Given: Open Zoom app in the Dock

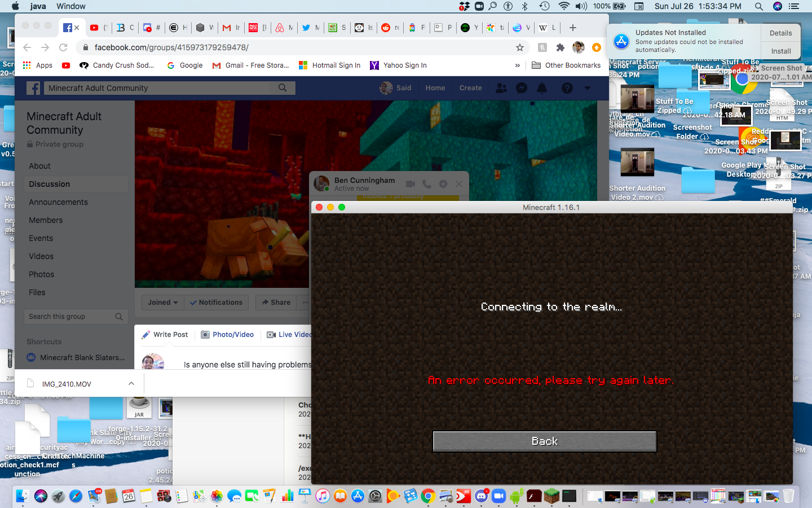Looking at the screenshot, I should [x=499, y=496].
